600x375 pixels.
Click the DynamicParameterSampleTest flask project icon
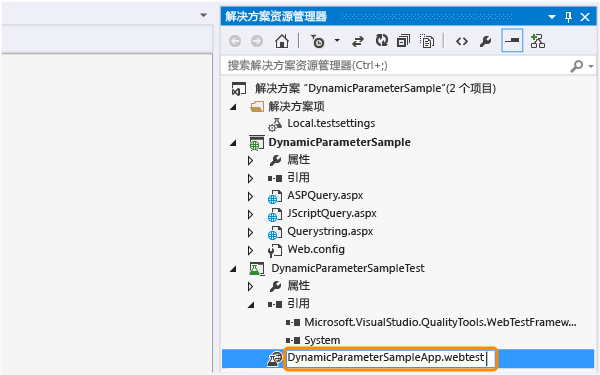256,269
